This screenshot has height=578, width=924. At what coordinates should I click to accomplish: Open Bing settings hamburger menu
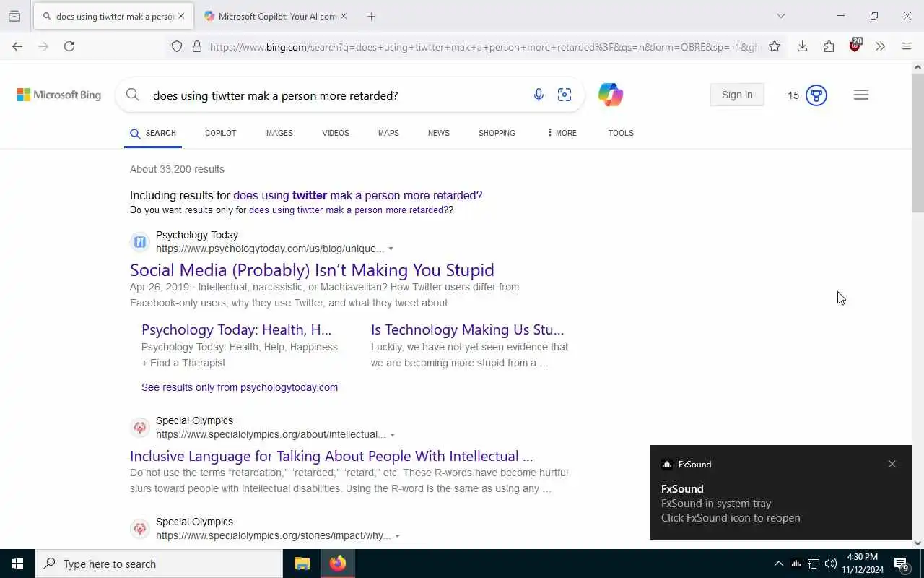coord(861,95)
